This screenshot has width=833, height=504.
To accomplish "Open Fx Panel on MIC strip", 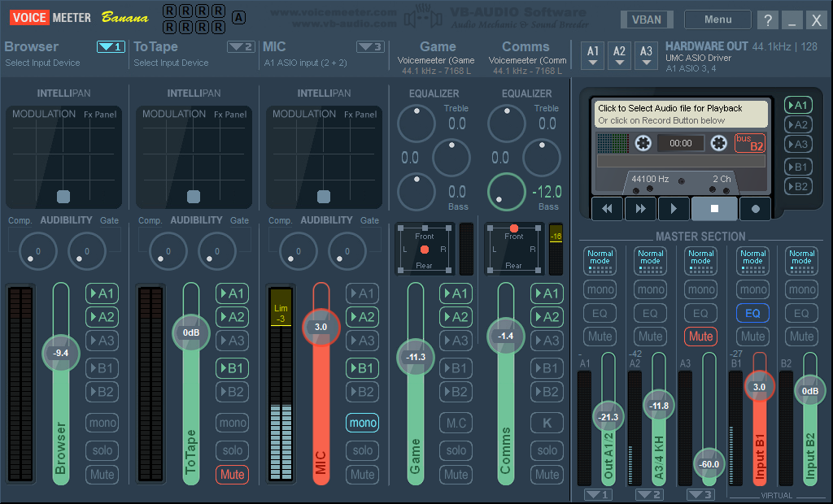I will pyautogui.click(x=360, y=114).
